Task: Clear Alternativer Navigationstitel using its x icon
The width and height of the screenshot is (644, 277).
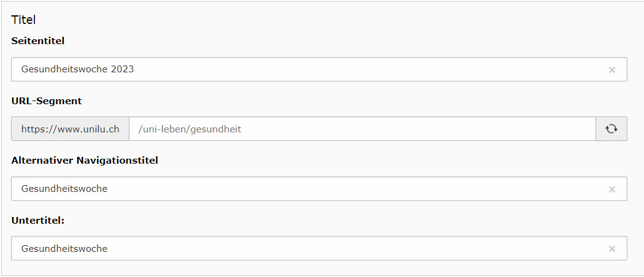Action: (612, 189)
